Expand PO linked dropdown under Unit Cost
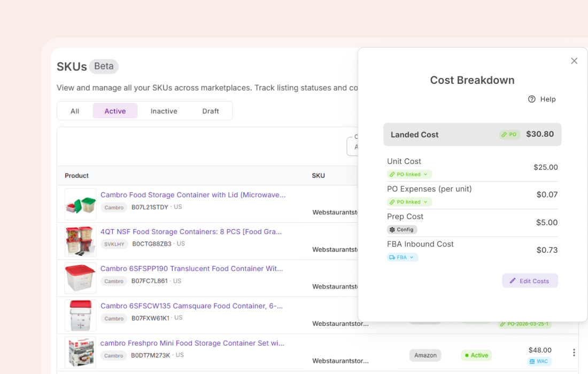The height and width of the screenshot is (374, 588). click(409, 174)
